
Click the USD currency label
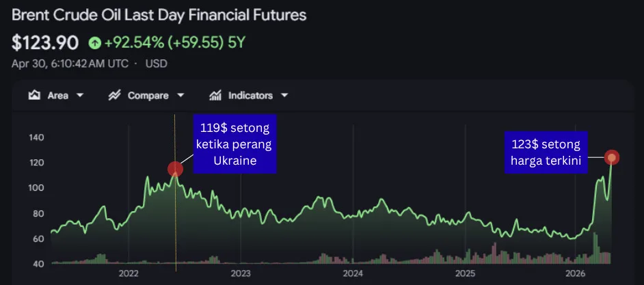[155, 64]
